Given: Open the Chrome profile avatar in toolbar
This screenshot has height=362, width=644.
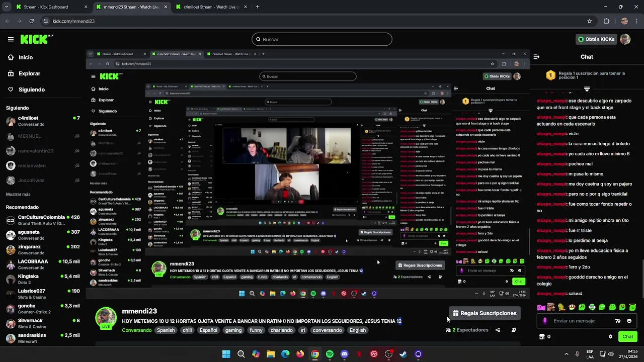Looking at the screenshot, I should point(624,21).
